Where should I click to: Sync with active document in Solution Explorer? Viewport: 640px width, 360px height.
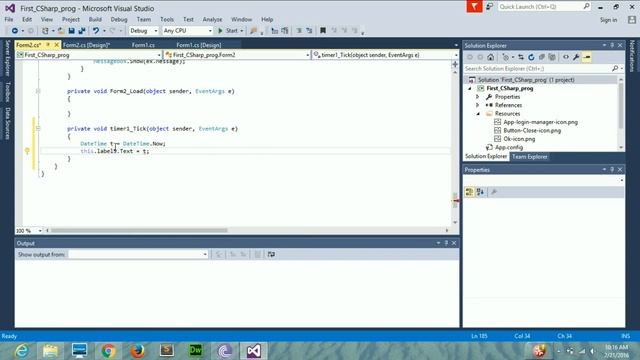tap(521, 57)
